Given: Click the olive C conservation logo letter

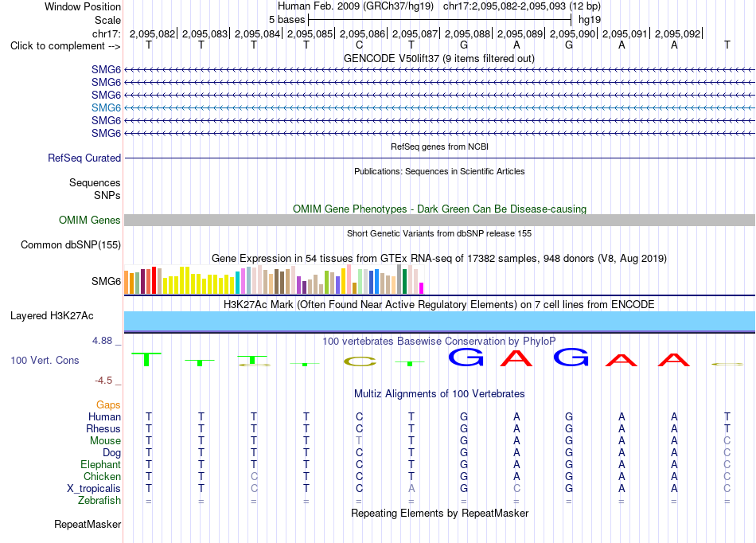Looking at the screenshot, I should tap(360, 361).
